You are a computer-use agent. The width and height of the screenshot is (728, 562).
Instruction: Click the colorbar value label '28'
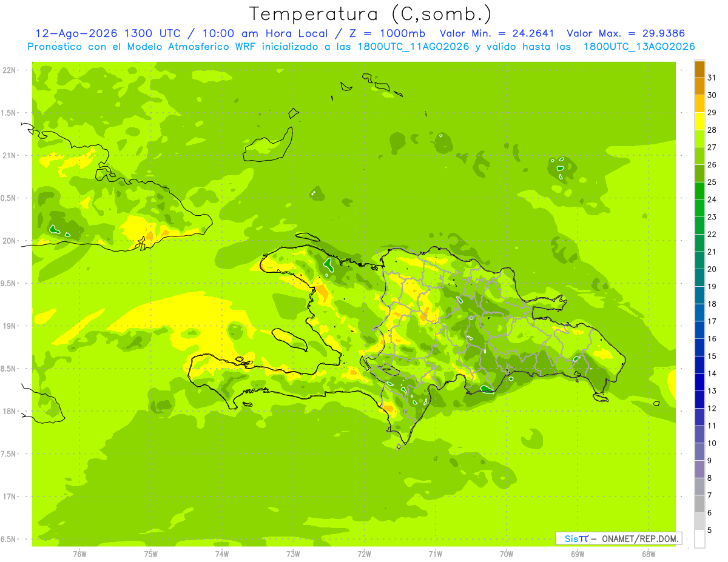point(712,130)
